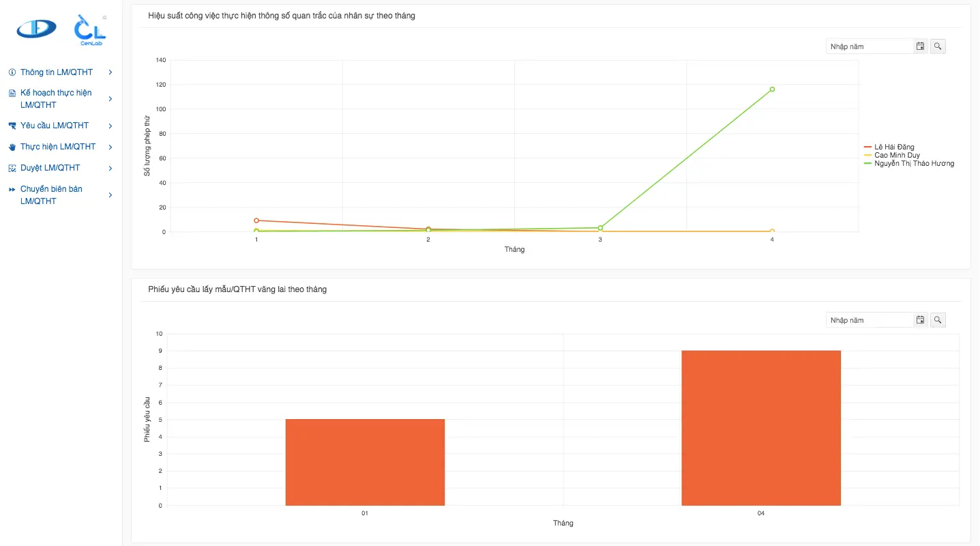Viewport: 980px width, 546px height.
Task: Open the Duyệt LM/QTHT menu item
Action: pos(61,168)
